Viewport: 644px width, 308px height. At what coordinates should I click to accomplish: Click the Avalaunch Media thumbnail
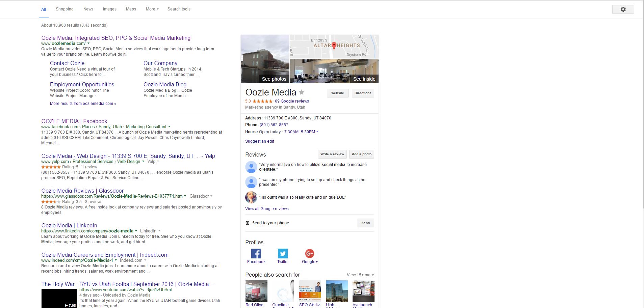coord(363,291)
